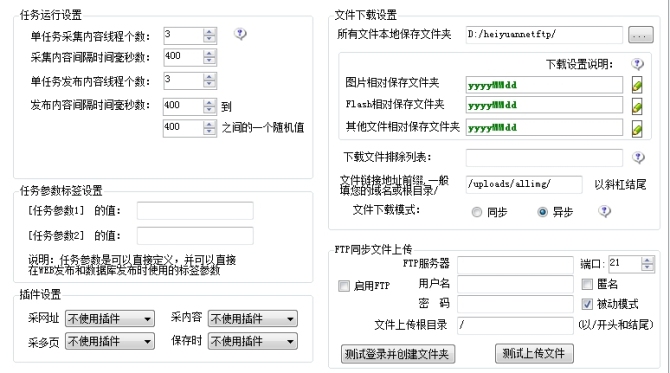Open help for file download mode

tap(604, 211)
